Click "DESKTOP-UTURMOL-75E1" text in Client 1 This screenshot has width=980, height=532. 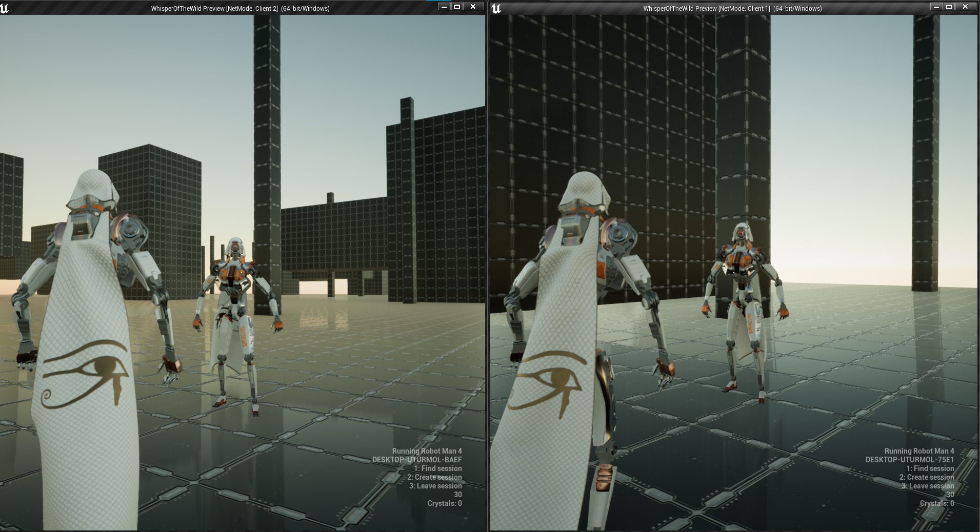[x=910, y=460]
